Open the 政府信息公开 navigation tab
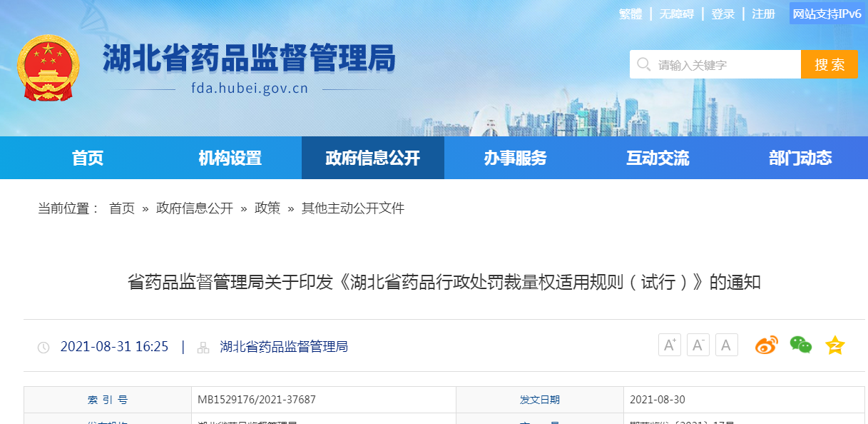This screenshot has width=868, height=424. [373, 158]
